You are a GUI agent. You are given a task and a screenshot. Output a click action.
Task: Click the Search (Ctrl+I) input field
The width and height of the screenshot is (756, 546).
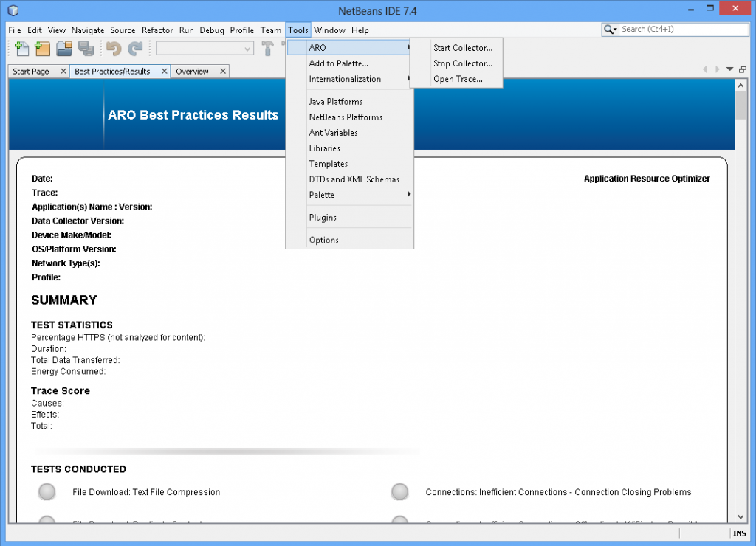(683, 30)
